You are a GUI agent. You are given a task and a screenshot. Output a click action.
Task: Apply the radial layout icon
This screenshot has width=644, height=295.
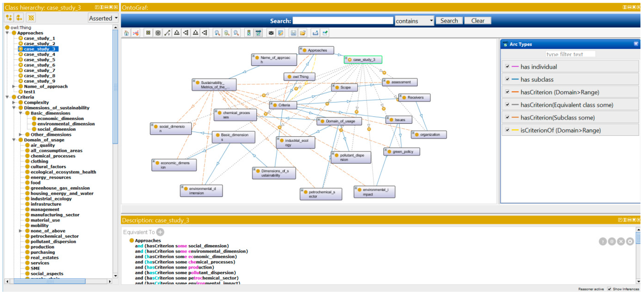pyautogui.click(x=158, y=33)
